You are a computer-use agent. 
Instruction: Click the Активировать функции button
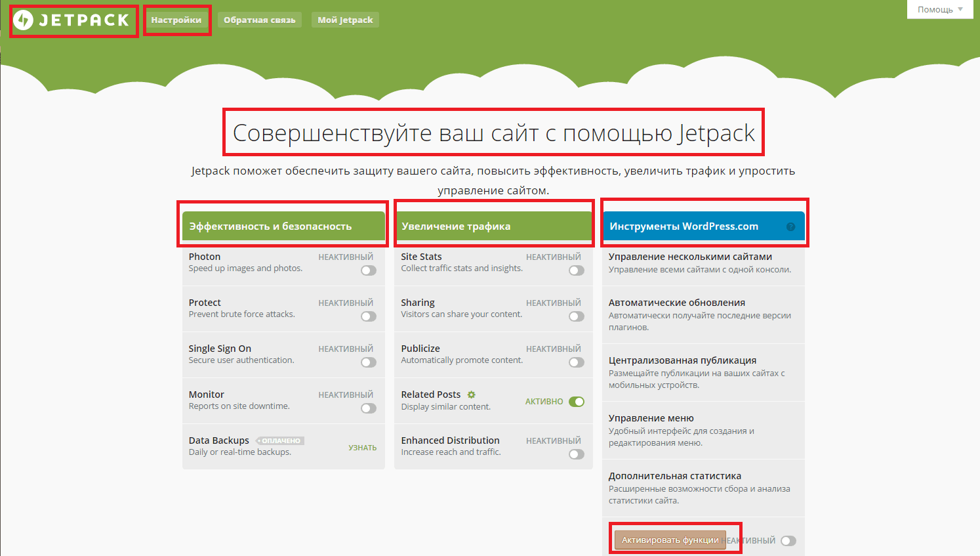(x=670, y=540)
